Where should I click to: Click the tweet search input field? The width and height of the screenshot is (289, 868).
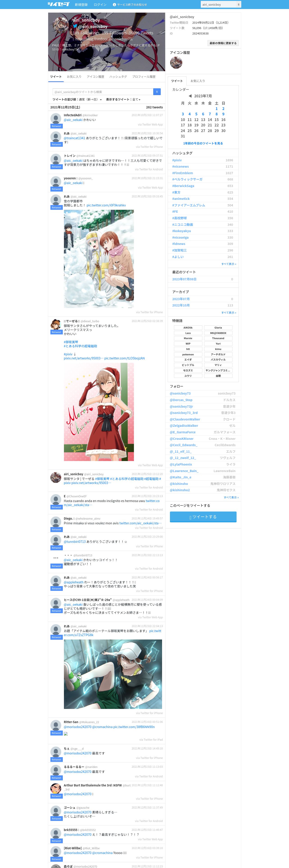[103, 92]
